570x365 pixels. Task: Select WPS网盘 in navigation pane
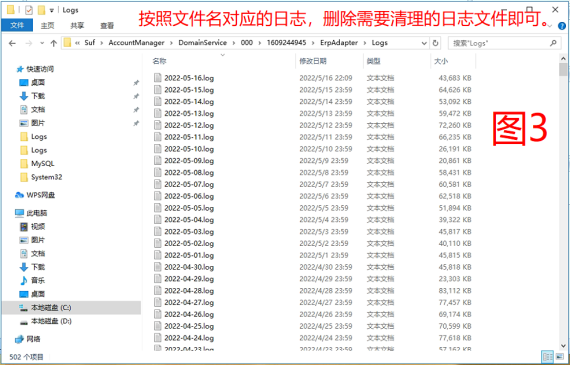(x=40, y=195)
